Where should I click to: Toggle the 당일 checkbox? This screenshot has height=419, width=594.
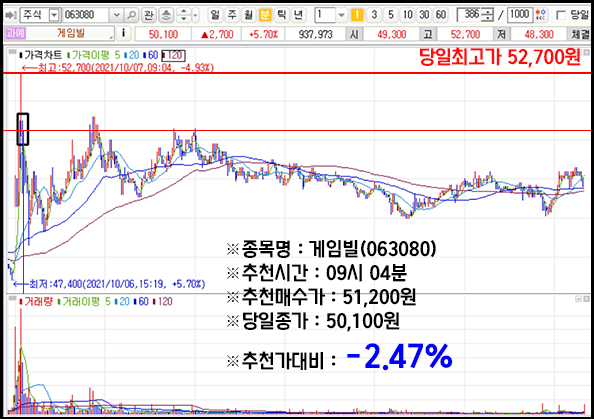coord(561,15)
